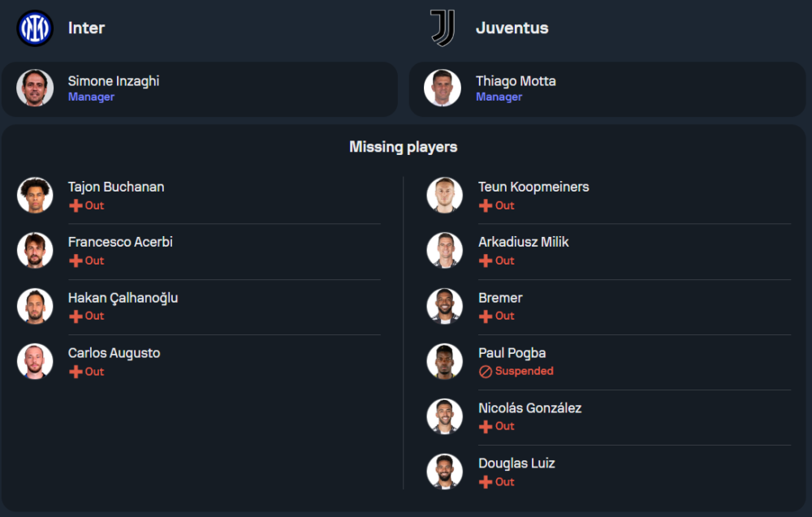
Task: Open Nicolás González's player page
Action: [x=529, y=408]
